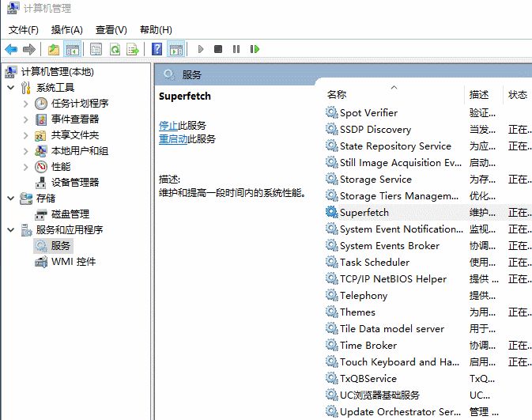Click the Superfetch service gear icon
Screen dimensions: 532x420
(x=331, y=212)
